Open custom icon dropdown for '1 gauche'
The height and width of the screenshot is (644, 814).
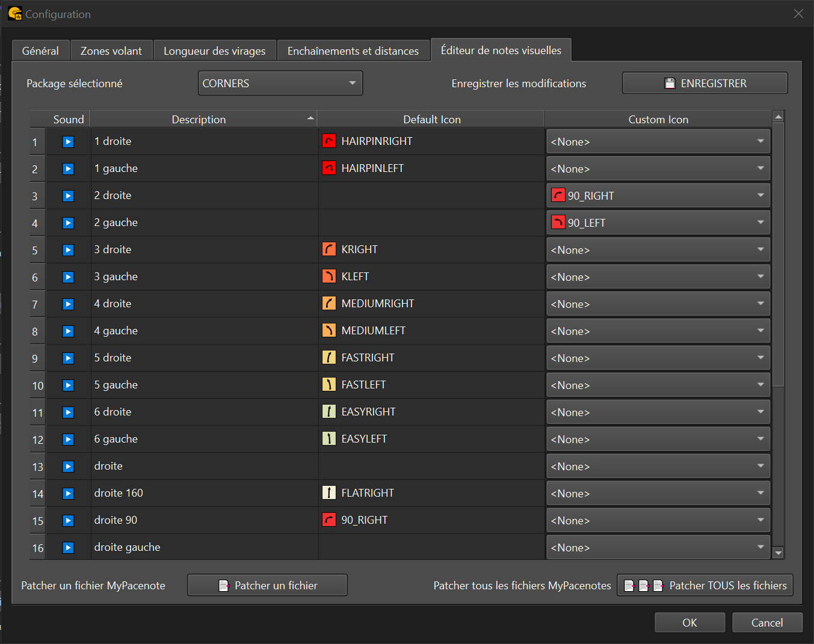(x=658, y=169)
